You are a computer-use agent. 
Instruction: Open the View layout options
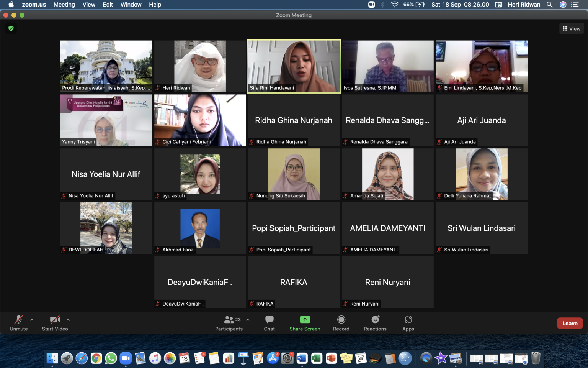(572, 28)
